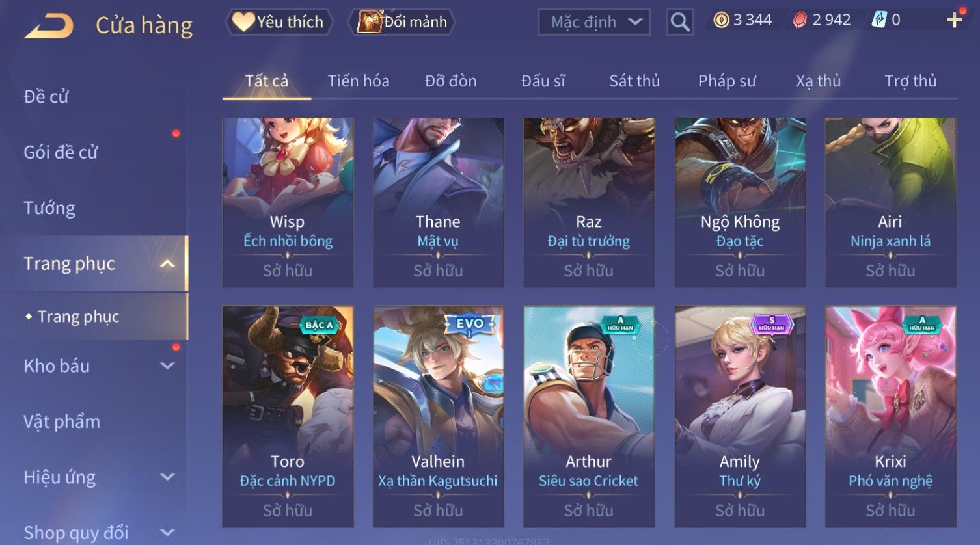Click the chest icon in Đổi mảnh
Viewport: 980px width, 545px height.
(x=369, y=22)
